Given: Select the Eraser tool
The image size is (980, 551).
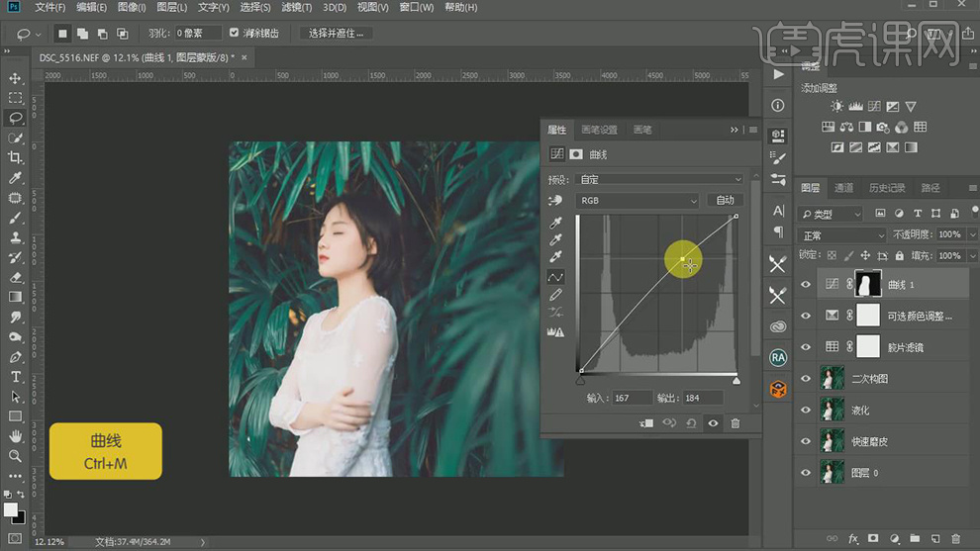Looking at the screenshot, I should tap(15, 277).
